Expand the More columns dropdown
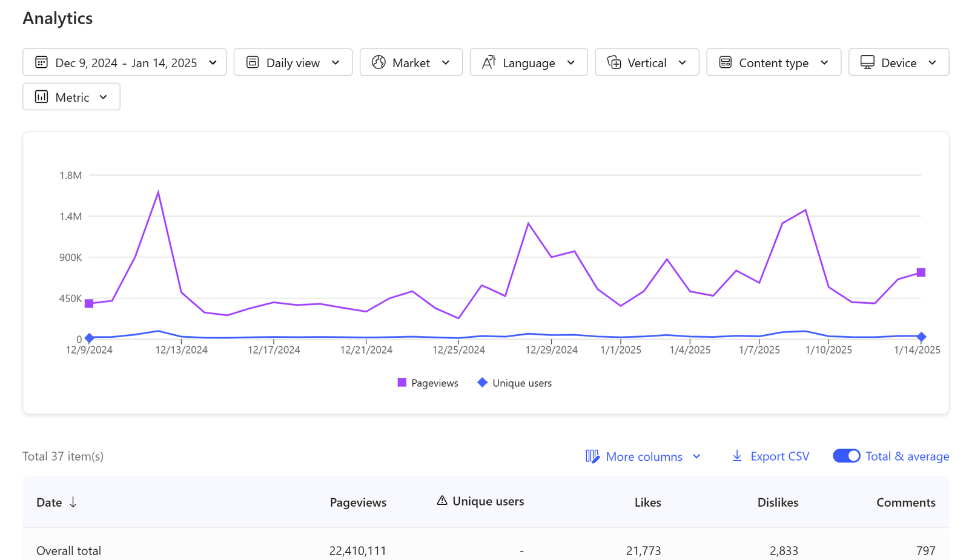 pyautogui.click(x=643, y=456)
